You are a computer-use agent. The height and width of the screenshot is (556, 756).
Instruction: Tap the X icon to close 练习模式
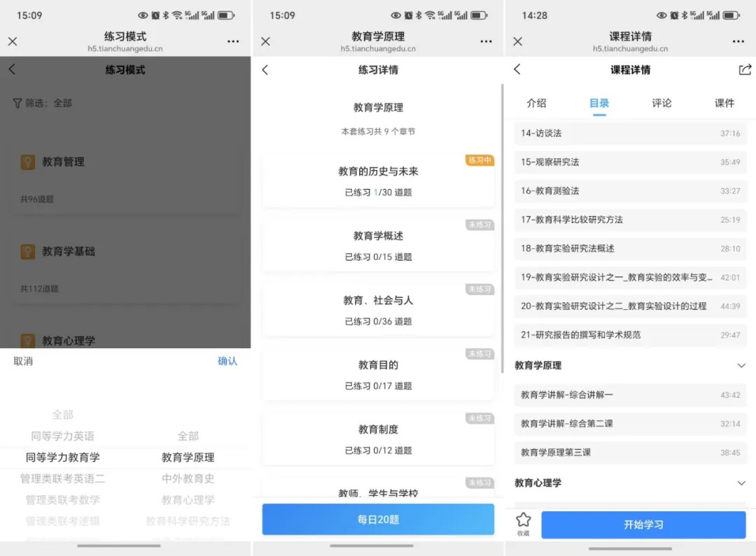coord(12,41)
